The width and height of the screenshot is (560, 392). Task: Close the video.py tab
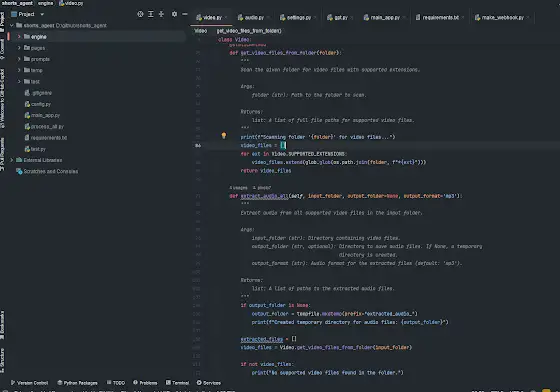point(226,17)
